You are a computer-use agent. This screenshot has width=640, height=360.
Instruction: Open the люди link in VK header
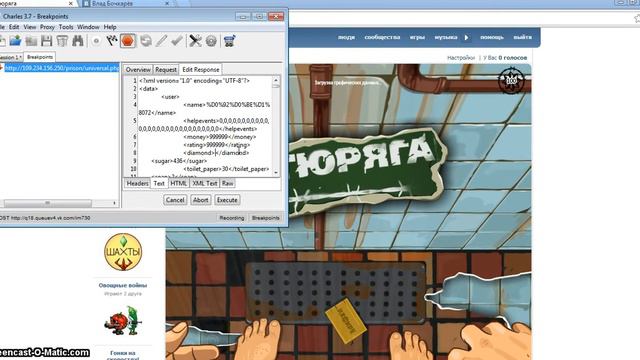pyautogui.click(x=346, y=37)
